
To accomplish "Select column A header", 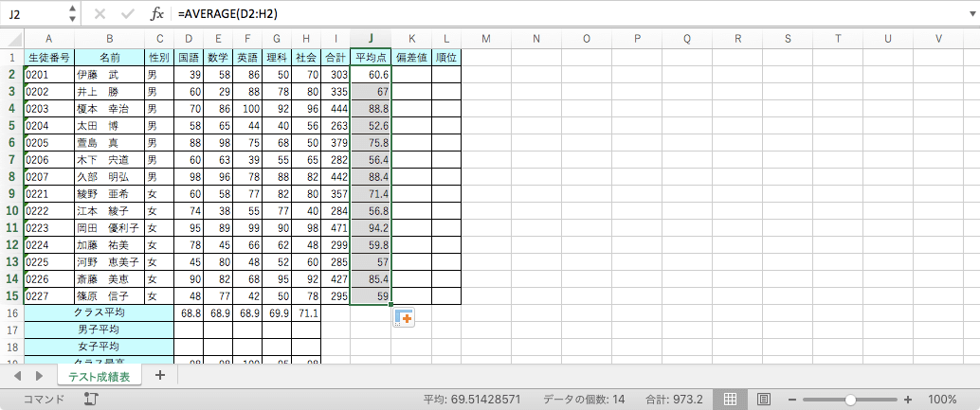I will coord(48,39).
